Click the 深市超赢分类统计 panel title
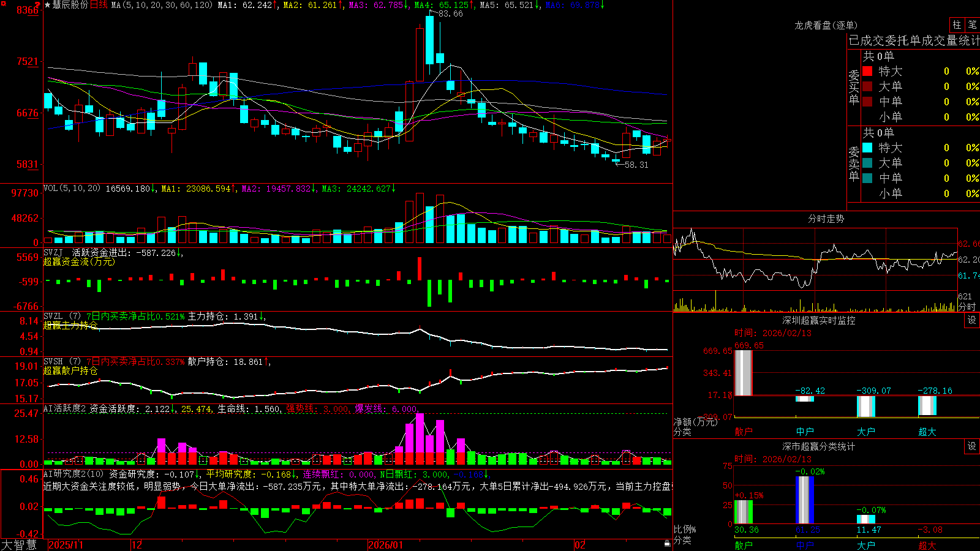 (x=818, y=446)
